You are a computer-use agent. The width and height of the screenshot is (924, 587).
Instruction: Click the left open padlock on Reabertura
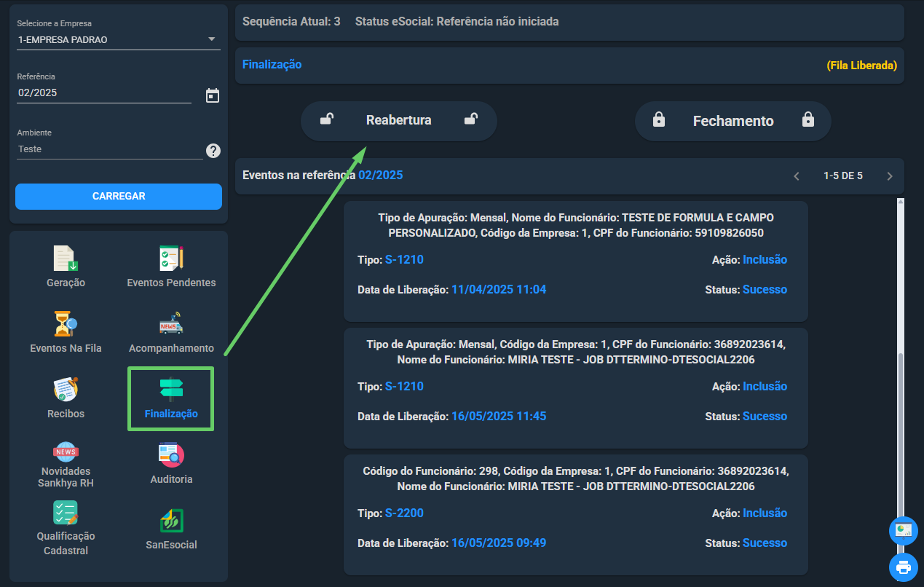point(327,120)
